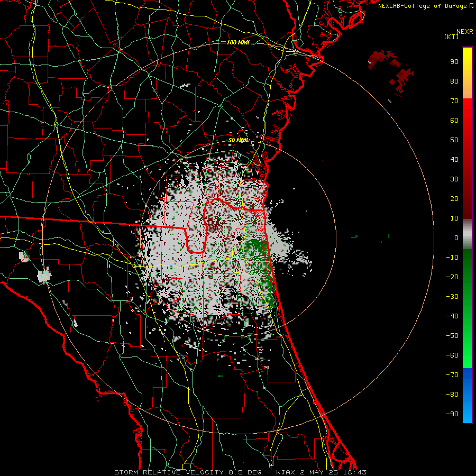Click the -20 value on velocity scale

452,277
